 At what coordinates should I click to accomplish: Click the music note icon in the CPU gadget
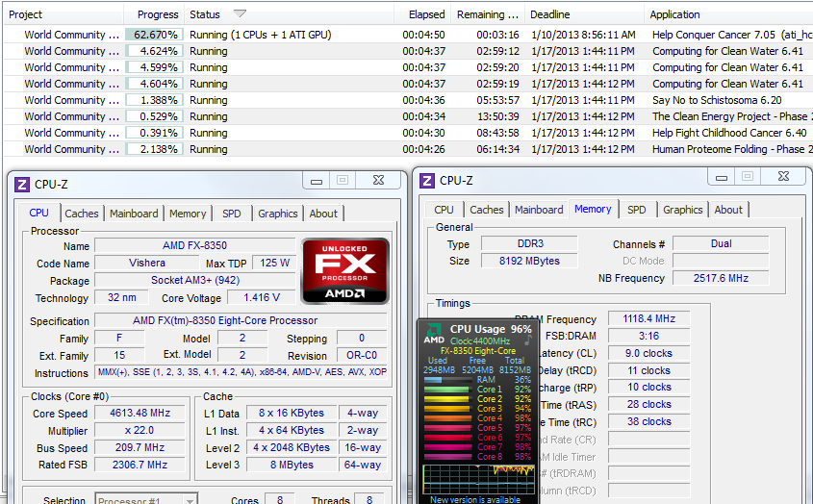(x=528, y=340)
